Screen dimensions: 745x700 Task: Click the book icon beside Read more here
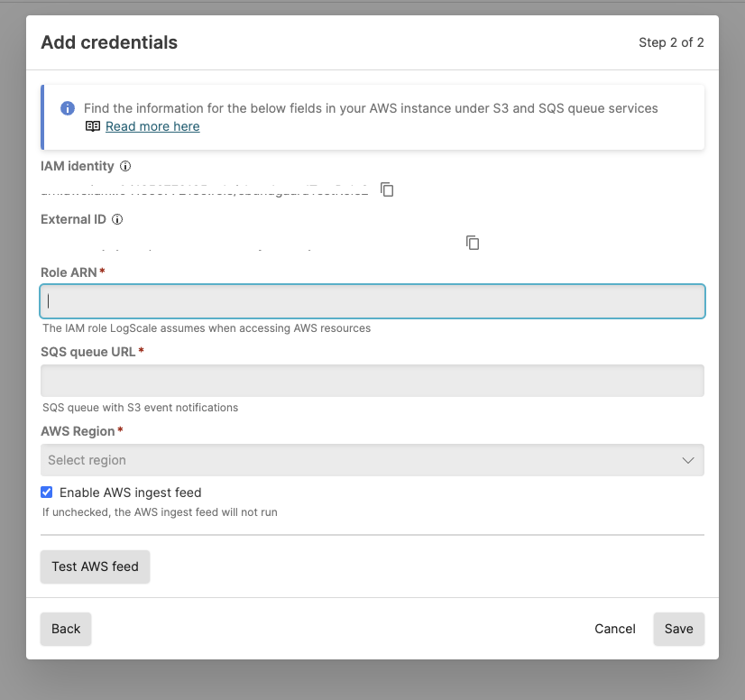click(x=93, y=126)
